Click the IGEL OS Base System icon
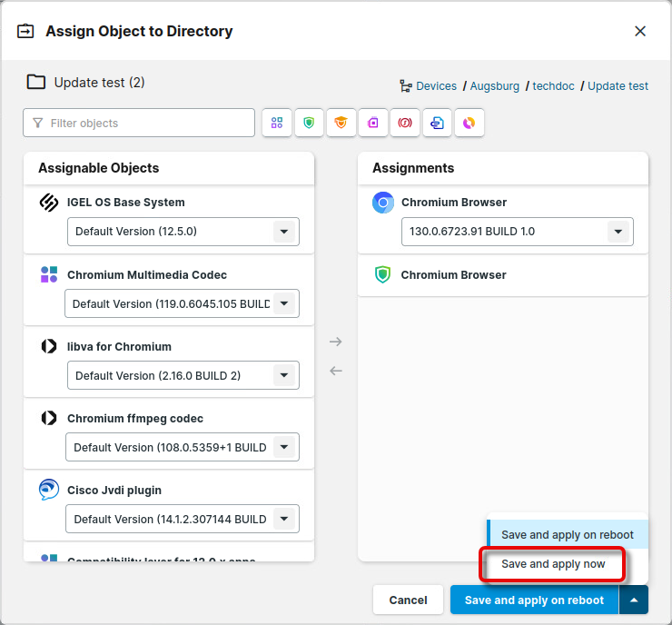The width and height of the screenshot is (672, 625). (x=49, y=203)
